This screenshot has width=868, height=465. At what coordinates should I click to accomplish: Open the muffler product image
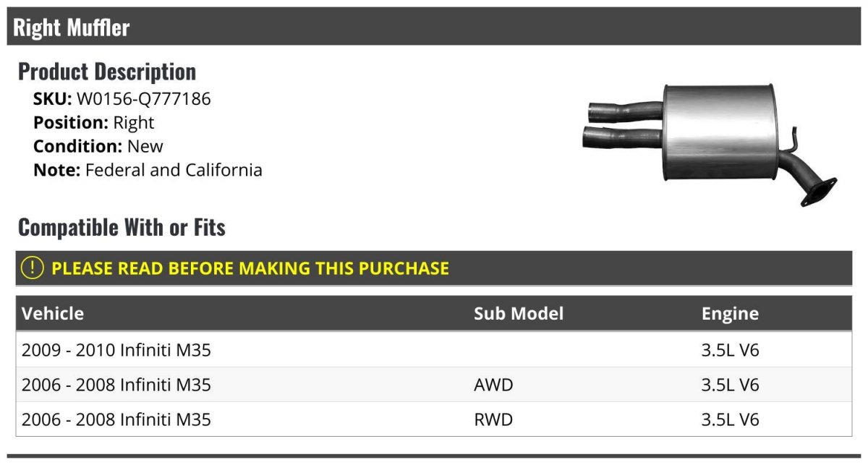coord(710,145)
